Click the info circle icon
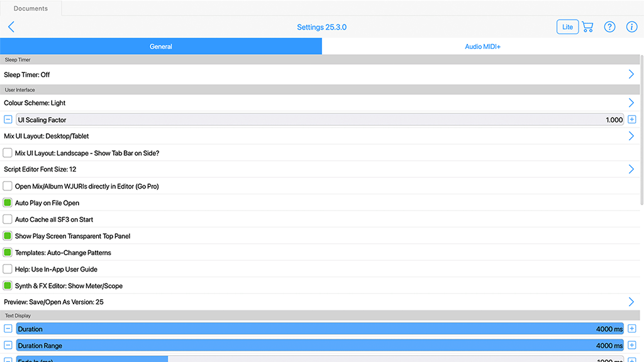Screen dimensions: 644x362 click(631, 27)
